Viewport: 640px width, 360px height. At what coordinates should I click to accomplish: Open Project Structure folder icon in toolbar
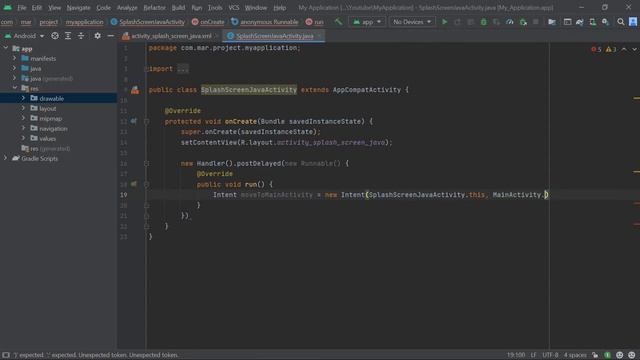(552, 22)
